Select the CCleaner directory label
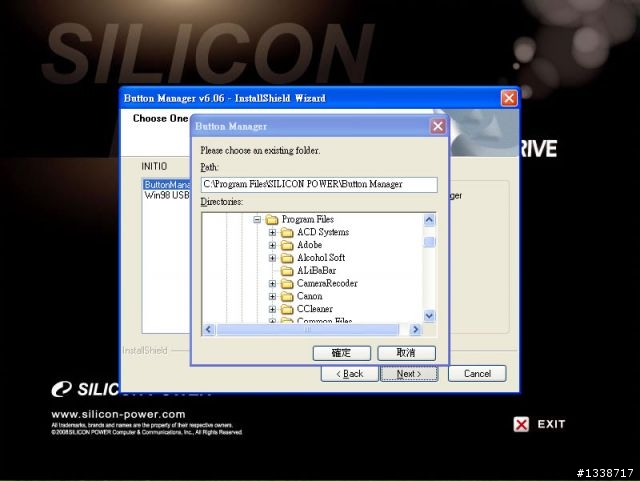The height and width of the screenshot is (481, 640). pos(315,309)
